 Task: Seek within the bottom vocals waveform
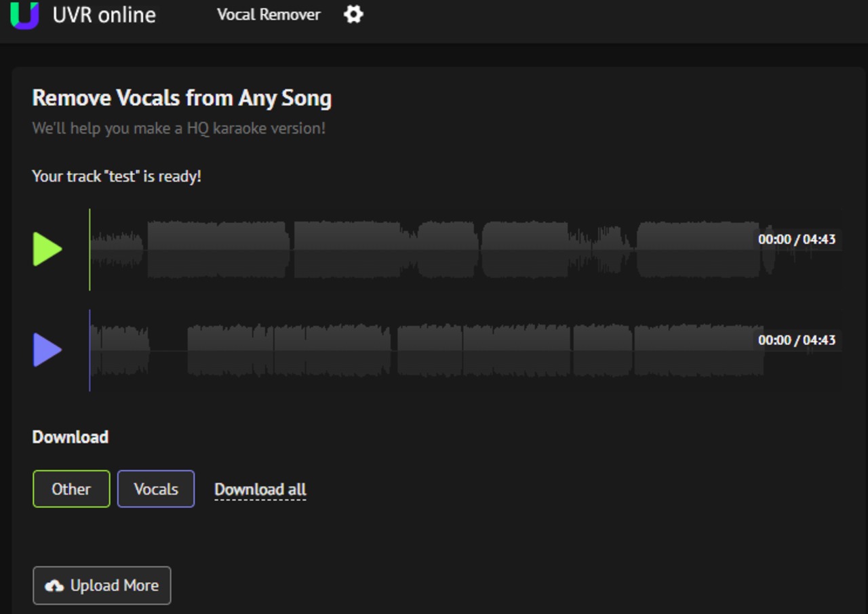[420, 350]
